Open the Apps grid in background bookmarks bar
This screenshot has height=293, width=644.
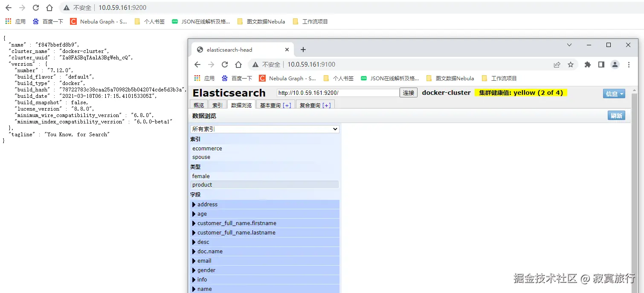coord(15,21)
